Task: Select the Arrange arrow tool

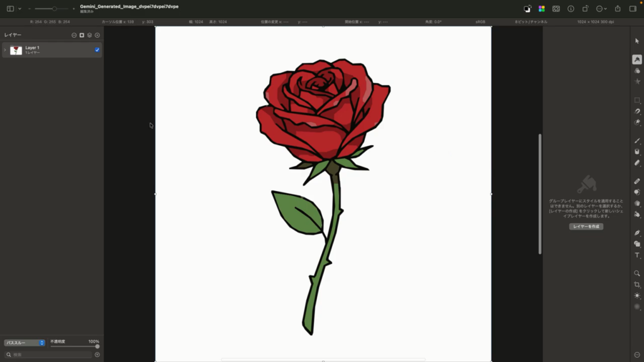Action: tap(637, 41)
